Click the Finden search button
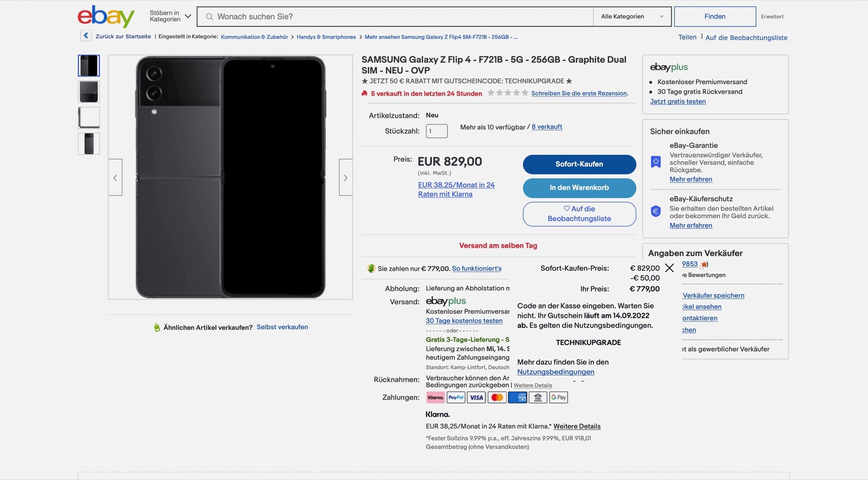Image resolution: width=868 pixels, height=480 pixels. [x=715, y=16]
